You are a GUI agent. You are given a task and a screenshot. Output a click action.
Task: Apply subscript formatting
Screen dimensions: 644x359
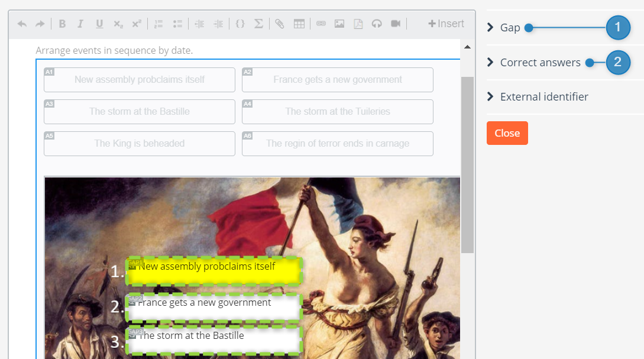tap(118, 24)
